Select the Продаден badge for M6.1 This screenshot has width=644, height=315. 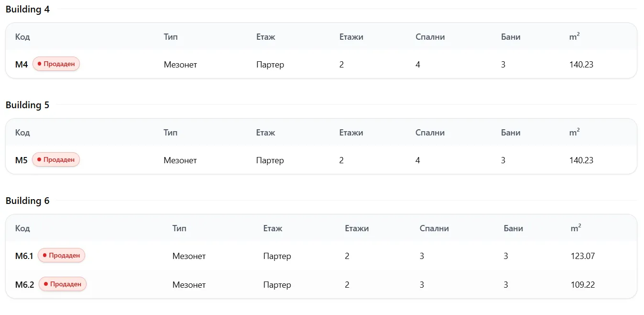coord(62,256)
